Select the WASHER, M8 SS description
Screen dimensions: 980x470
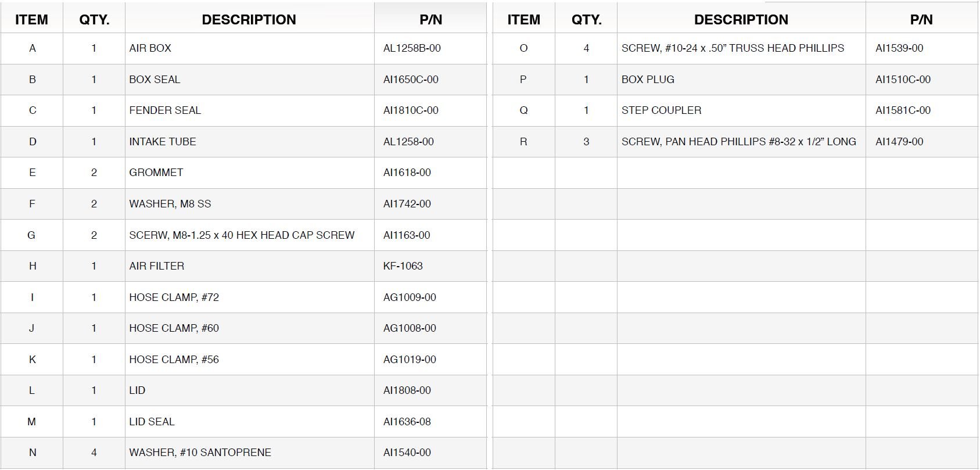(170, 204)
